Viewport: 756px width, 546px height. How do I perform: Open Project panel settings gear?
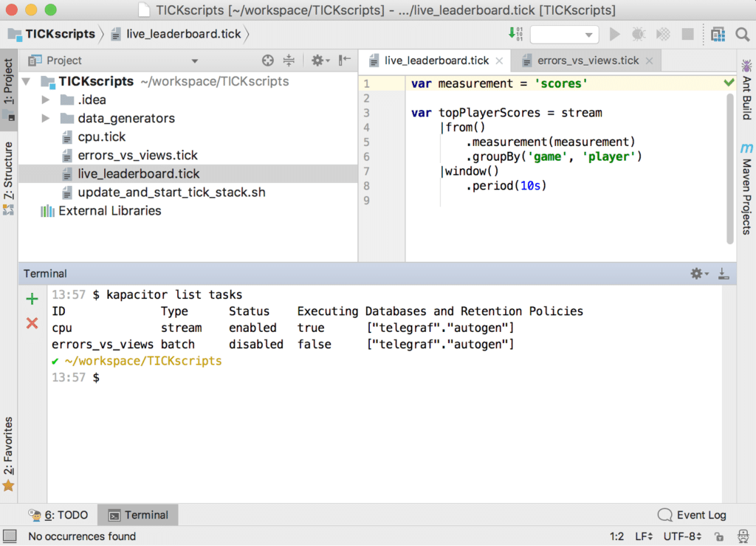(x=318, y=61)
